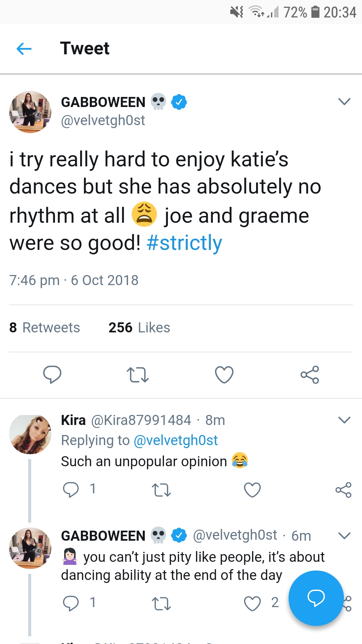Open dropdown chevron on main tweet

click(x=344, y=101)
